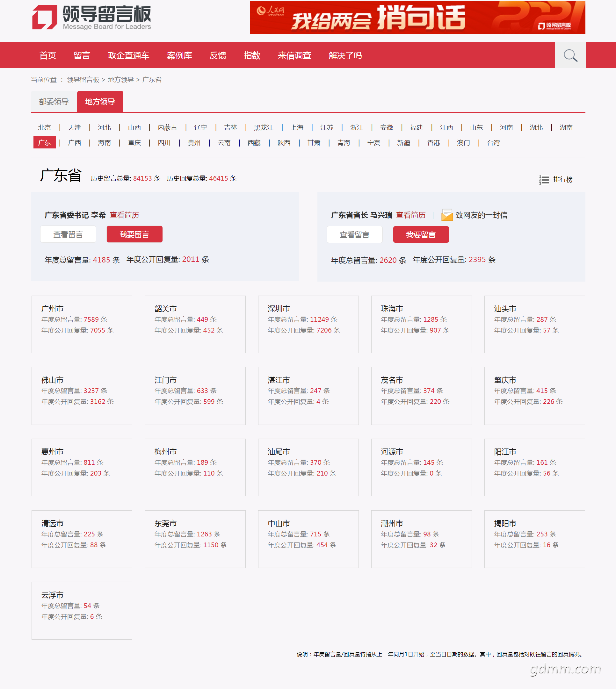Open 来信调查 in the navigation bar
Screen dimensions: 616x689
click(294, 55)
